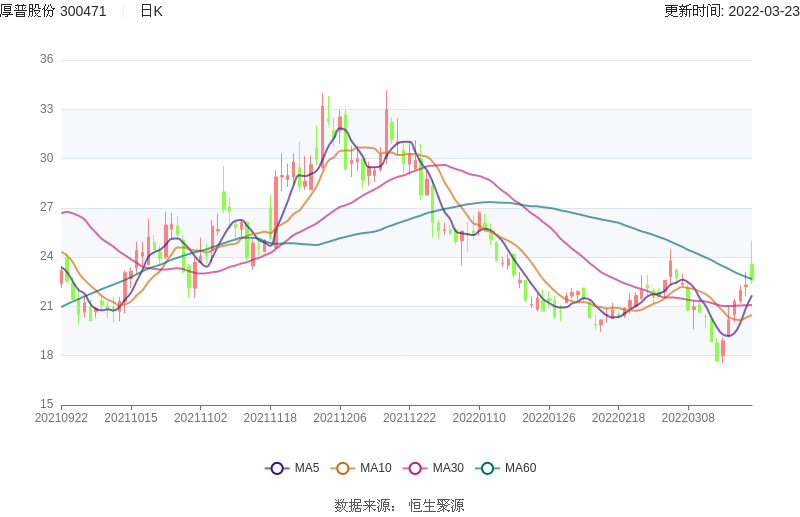This screenshot has height=517, width=800.
Task: Select the 日K chart tab
Action: point(151,11)
